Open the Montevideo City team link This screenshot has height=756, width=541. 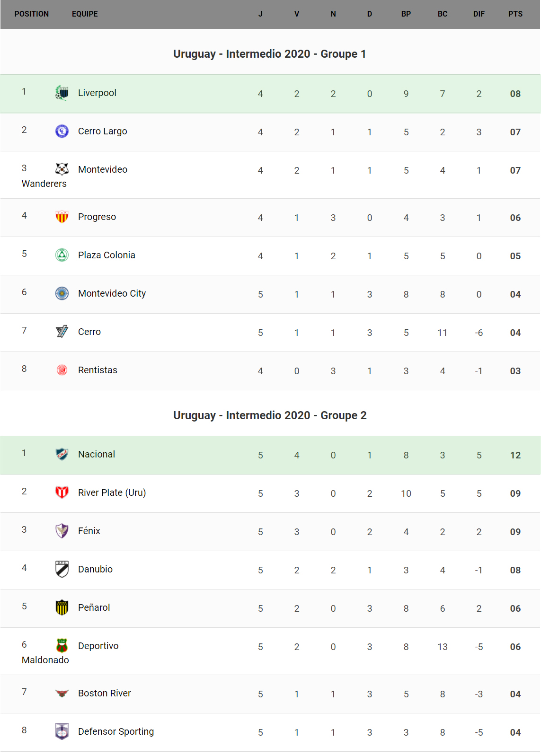[x=112, y=293]
